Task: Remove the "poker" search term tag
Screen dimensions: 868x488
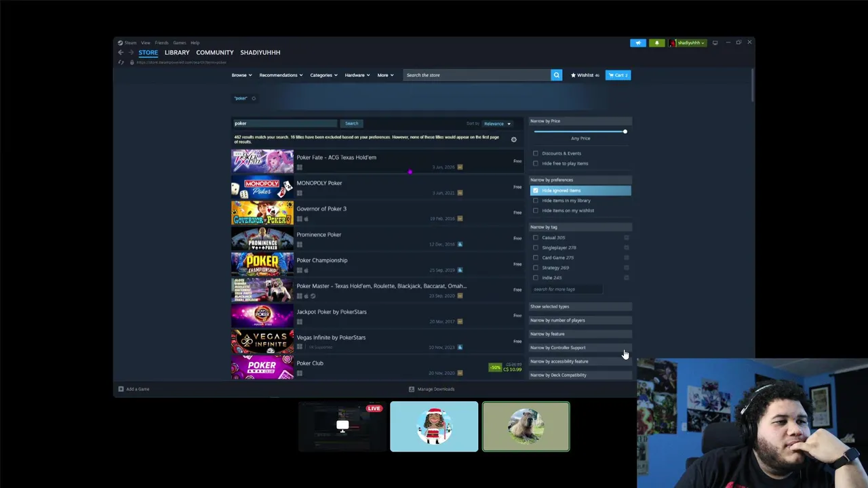Action: tap(254, 98)
